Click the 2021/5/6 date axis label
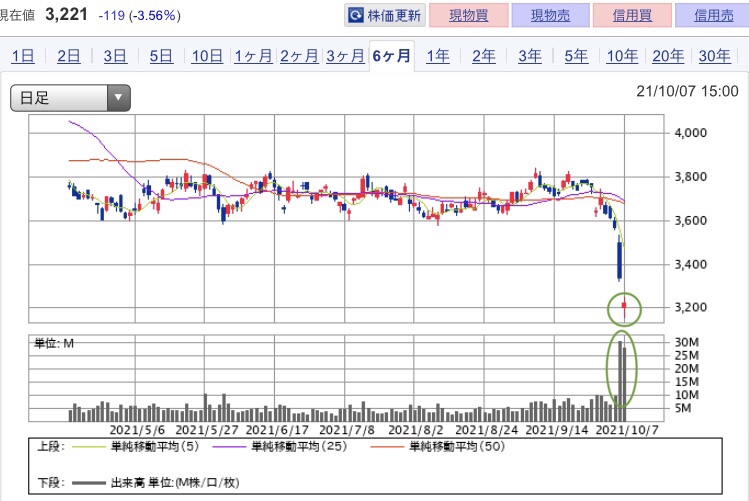 tap(137, 430)
